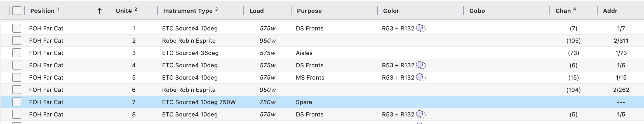The height and width of the screenshot is (124, 644).
Task: Sort by the Position column header
Action: 43,11
